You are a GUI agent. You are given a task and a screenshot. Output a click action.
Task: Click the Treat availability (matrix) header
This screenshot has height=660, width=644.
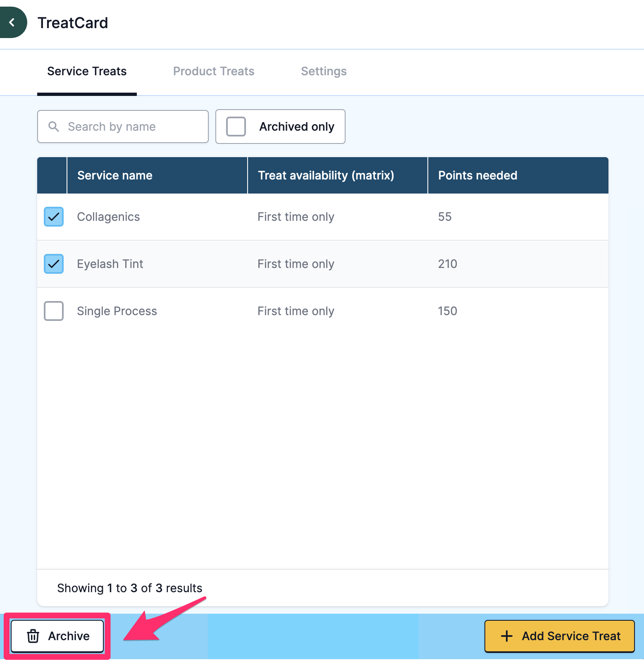(x=326, y=175)
